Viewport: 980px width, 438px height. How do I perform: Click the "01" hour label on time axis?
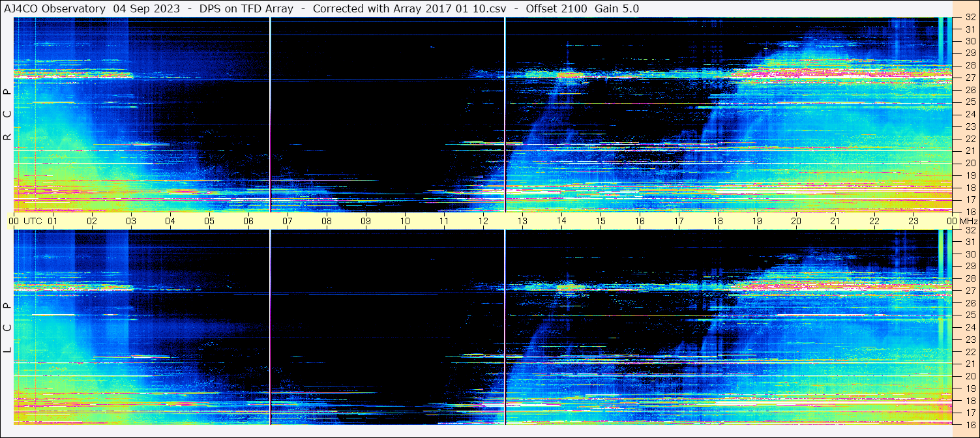pos(53,221)
